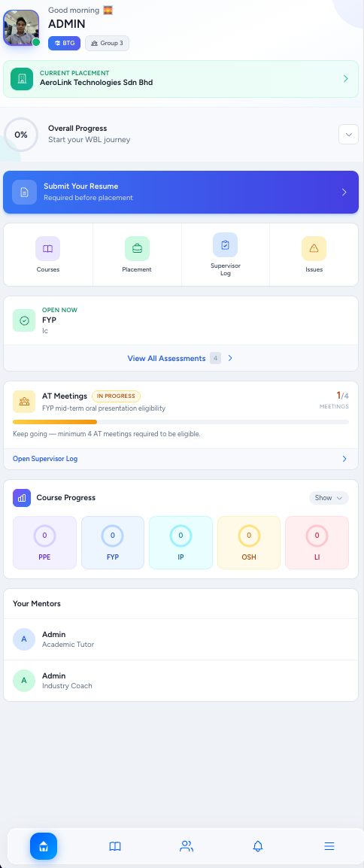This screenshot has width=364, height=868.
Task: Click View All Assessments link
Action: (x=166, y=358)
